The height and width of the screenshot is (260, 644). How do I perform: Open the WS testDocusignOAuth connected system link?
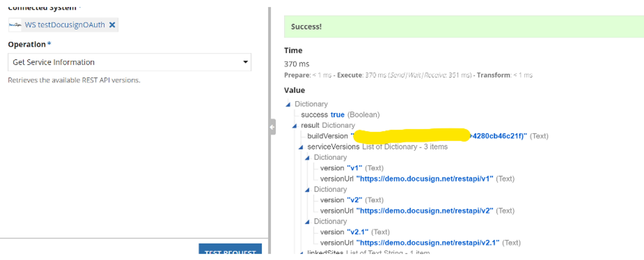click(65, 25)
